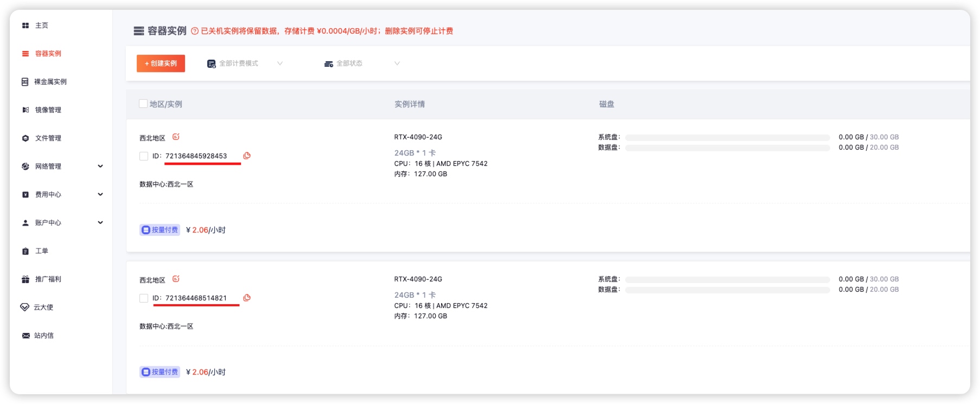980x404 pixels.
Task: Check the box for instance 721364845928453
Action: pyautogui.click(x=144, y=156)
